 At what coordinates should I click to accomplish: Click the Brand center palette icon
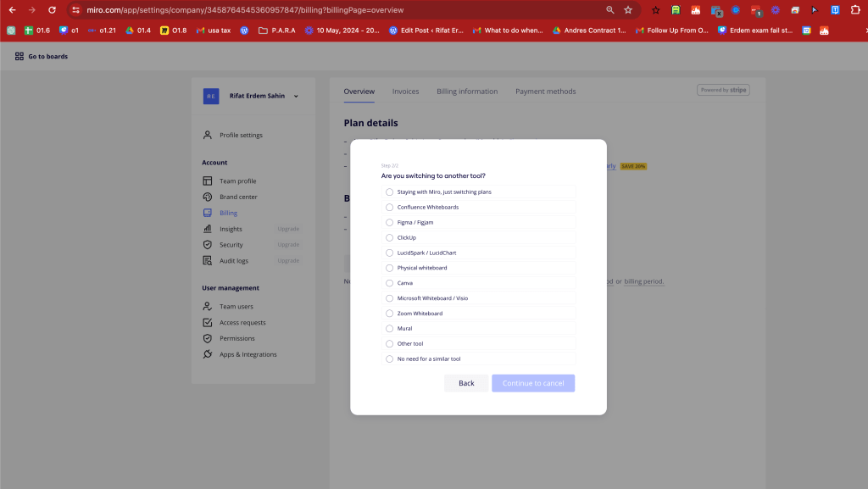[208, 197]
